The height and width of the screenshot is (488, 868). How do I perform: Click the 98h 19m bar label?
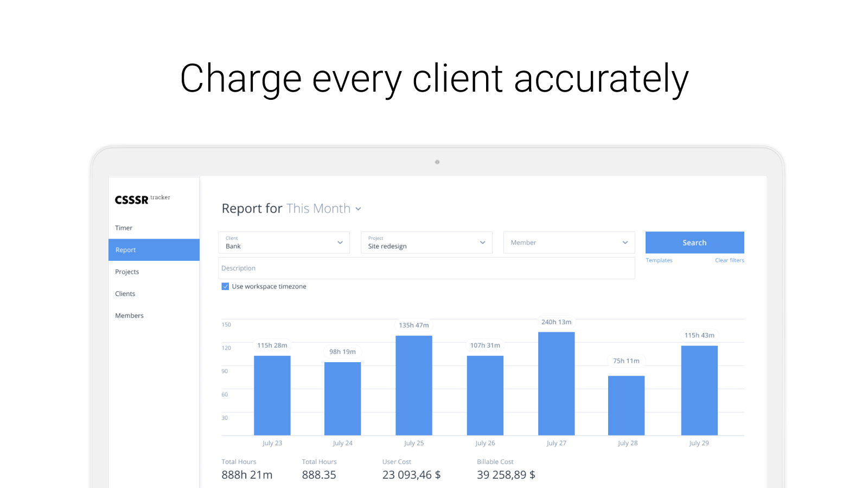[x=343, y=352]
